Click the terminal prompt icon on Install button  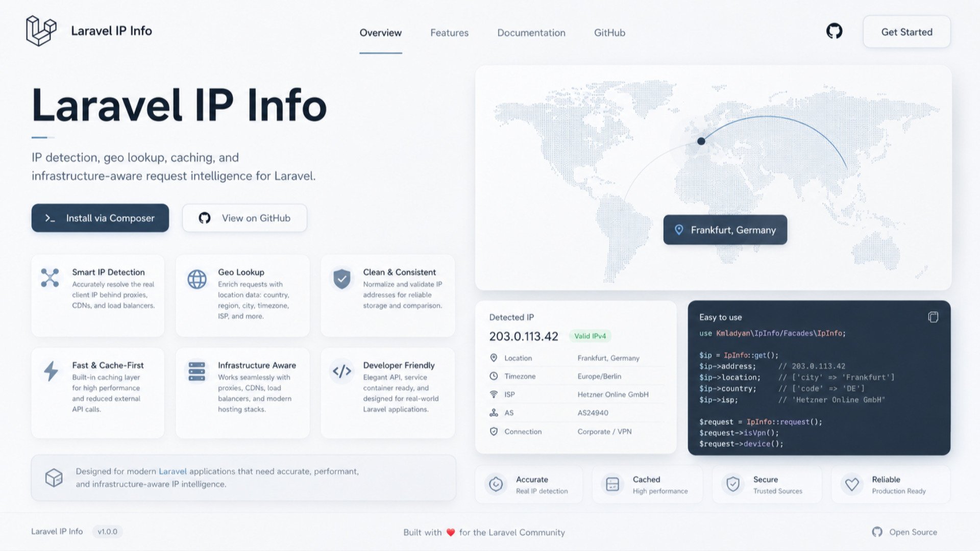(x=50, y=218)
